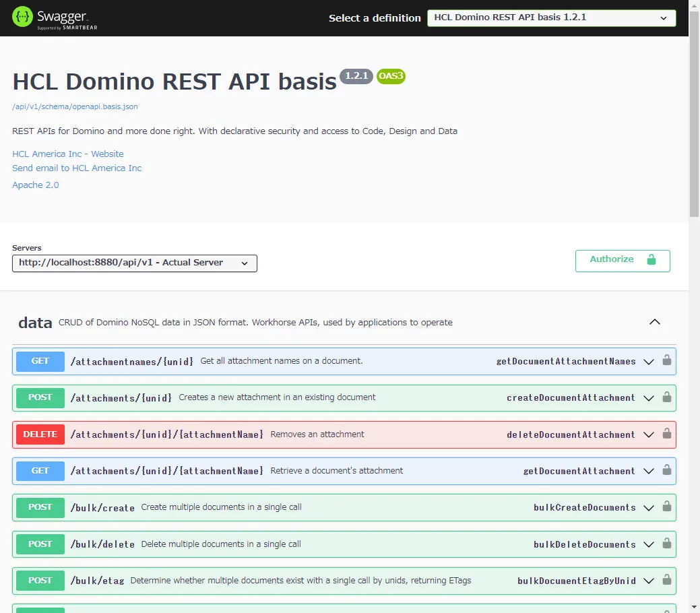Click the lock icon inside the Authorize button
The image size is (700, 613).
pos(650,259)
